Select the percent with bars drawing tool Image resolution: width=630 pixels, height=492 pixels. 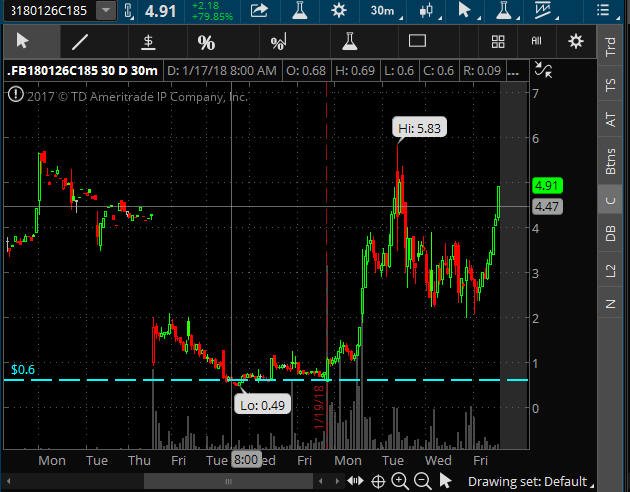pos(278,42)
